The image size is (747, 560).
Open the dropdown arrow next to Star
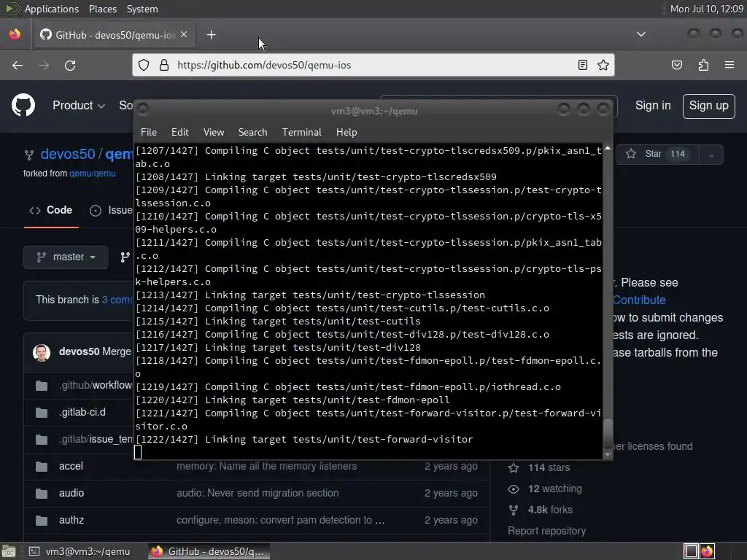711,155
